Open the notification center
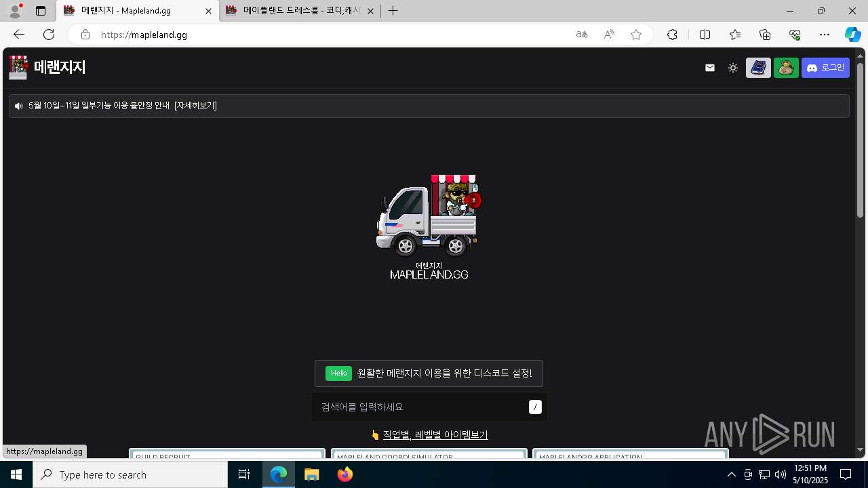 click(x=846, y=474)
